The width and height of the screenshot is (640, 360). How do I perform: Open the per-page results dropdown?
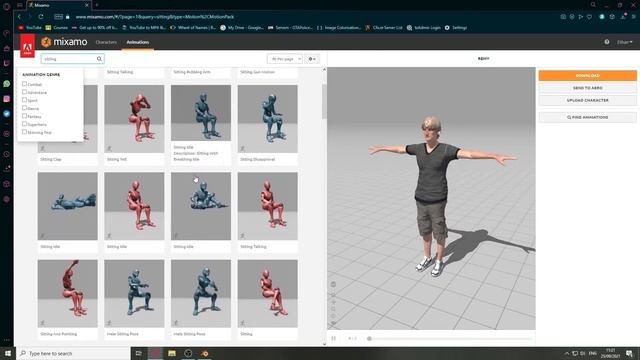click(x=285, y=59)
